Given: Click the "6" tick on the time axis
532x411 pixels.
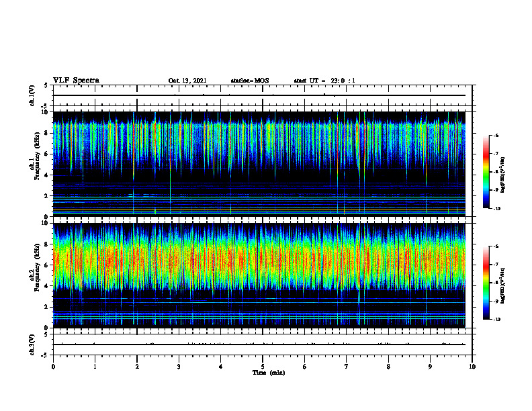Looking at the screenshot, I should [305, 367].
